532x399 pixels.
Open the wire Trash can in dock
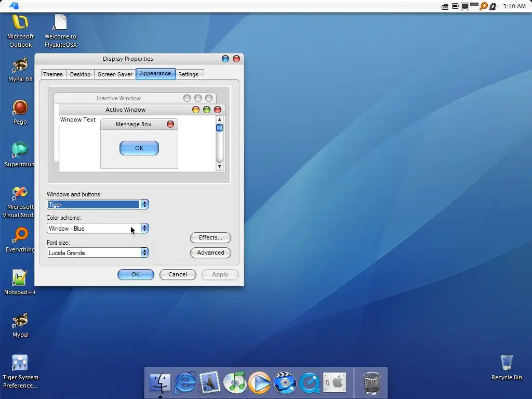[x=372, y=383]
